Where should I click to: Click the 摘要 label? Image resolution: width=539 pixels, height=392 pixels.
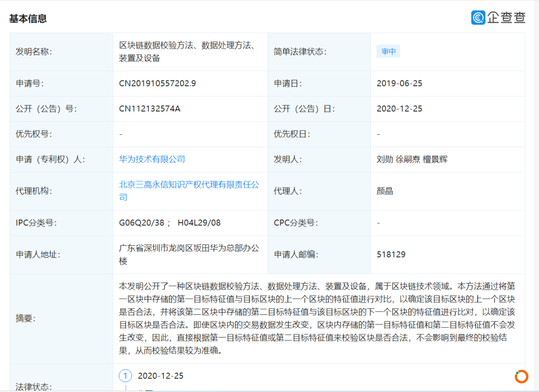[x=25, y=319]
